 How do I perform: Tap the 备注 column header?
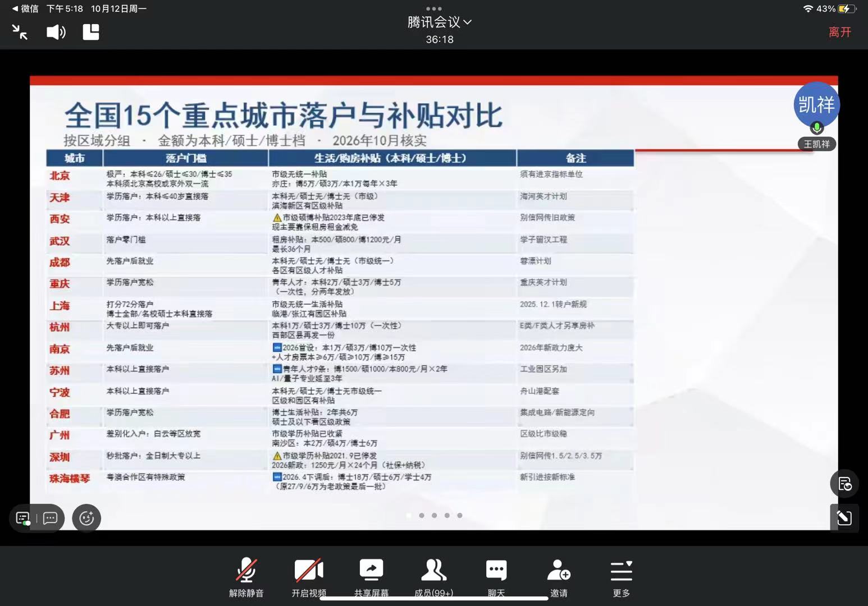click(575, 158)
